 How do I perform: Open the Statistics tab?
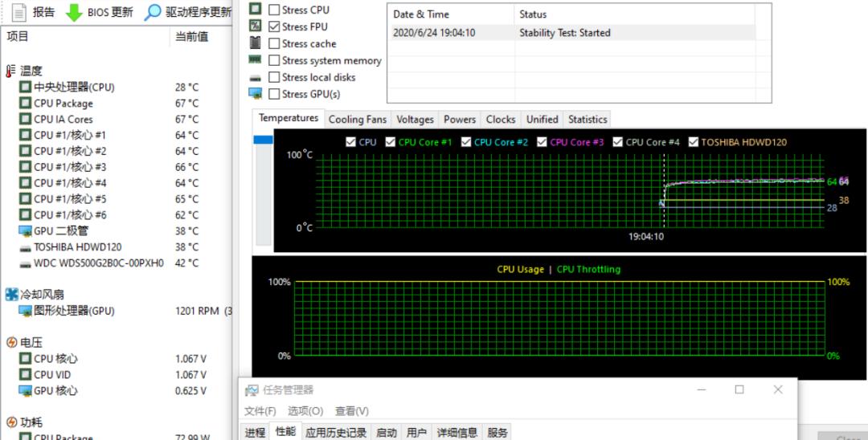point(588,120)
